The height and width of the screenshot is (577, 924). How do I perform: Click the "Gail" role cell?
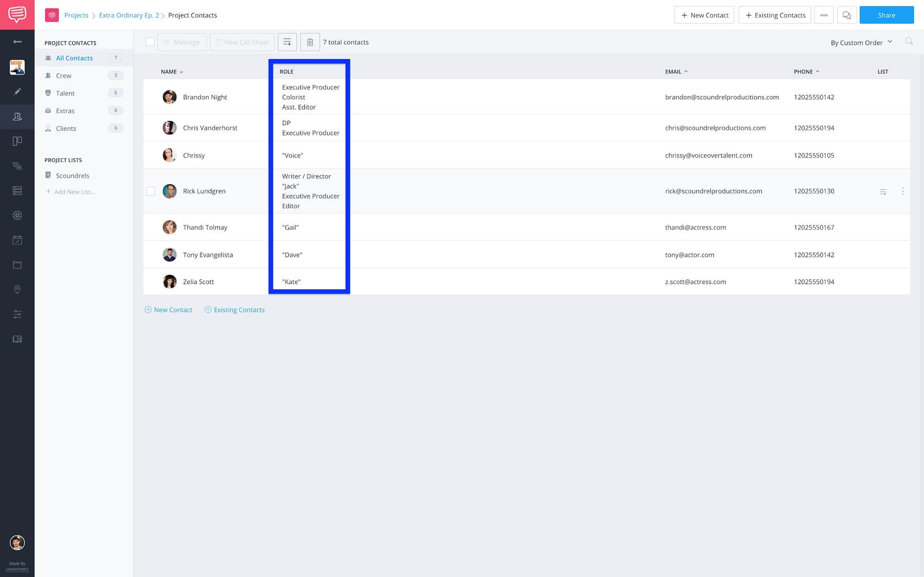click(x=290, y=227)
